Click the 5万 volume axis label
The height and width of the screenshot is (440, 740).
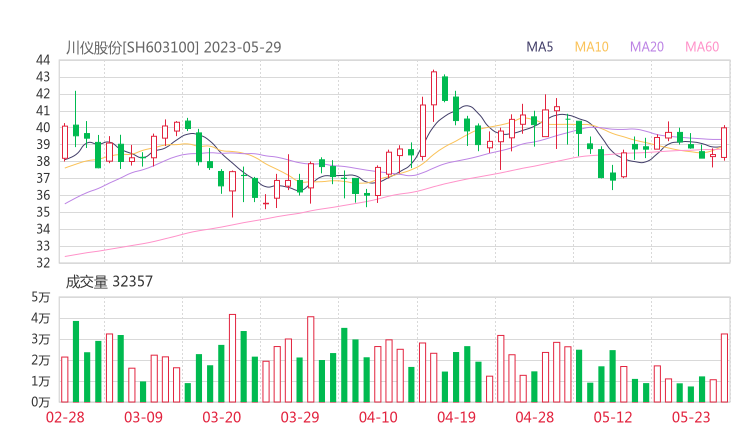click(41, 297)
